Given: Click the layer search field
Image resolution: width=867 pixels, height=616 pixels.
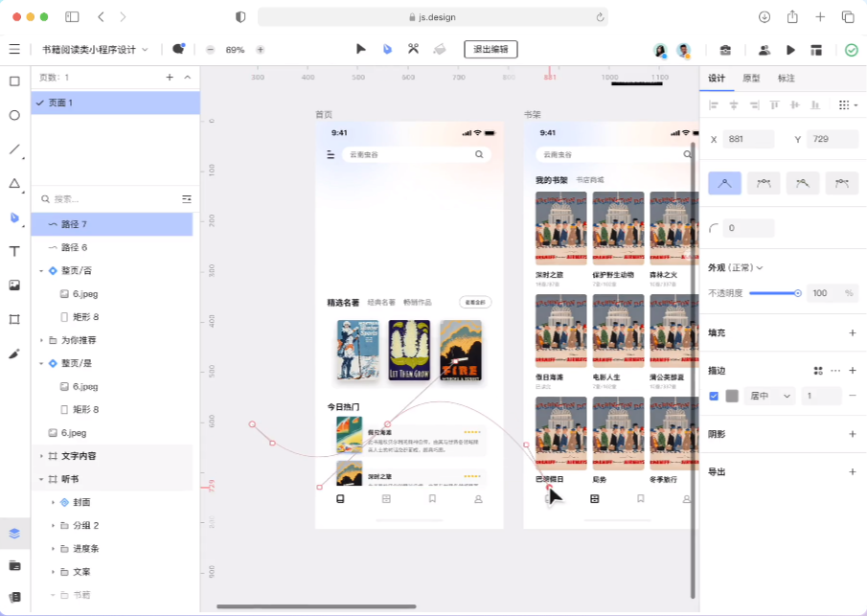Looking at the screenshot, I should [109, 199].
